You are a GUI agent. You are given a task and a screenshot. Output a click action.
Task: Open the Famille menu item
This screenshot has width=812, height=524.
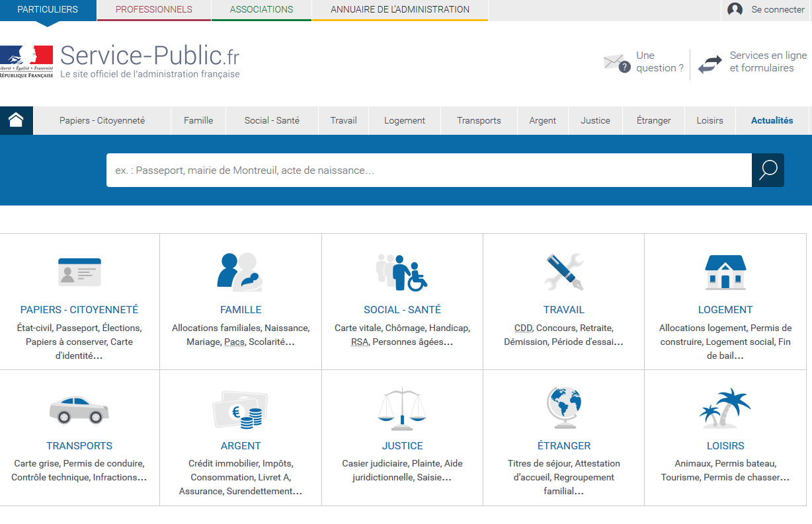pyautogui.click(x=198, y=120)
